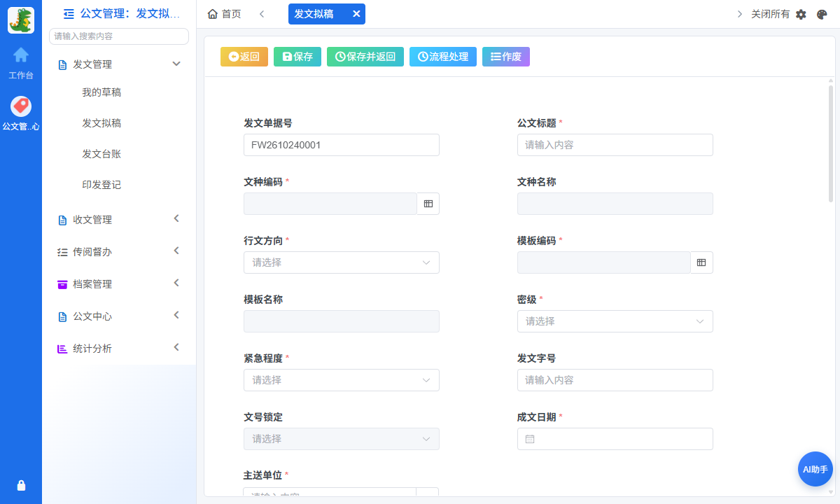Open the theme palette icon

(822, 14)
